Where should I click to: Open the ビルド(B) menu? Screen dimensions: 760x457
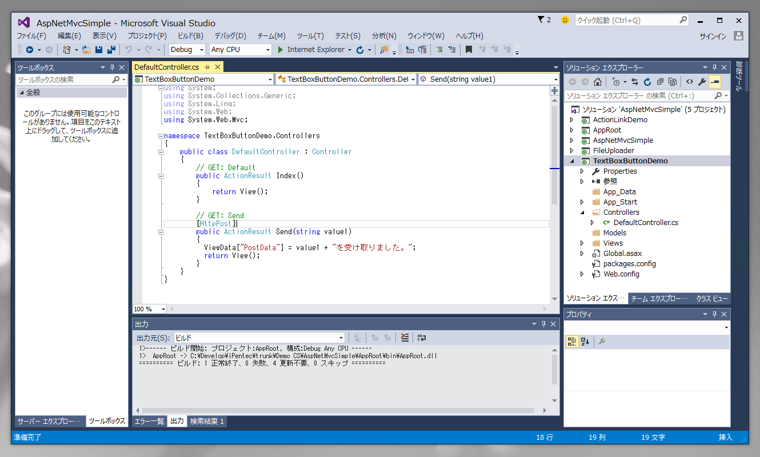[190, 36]
